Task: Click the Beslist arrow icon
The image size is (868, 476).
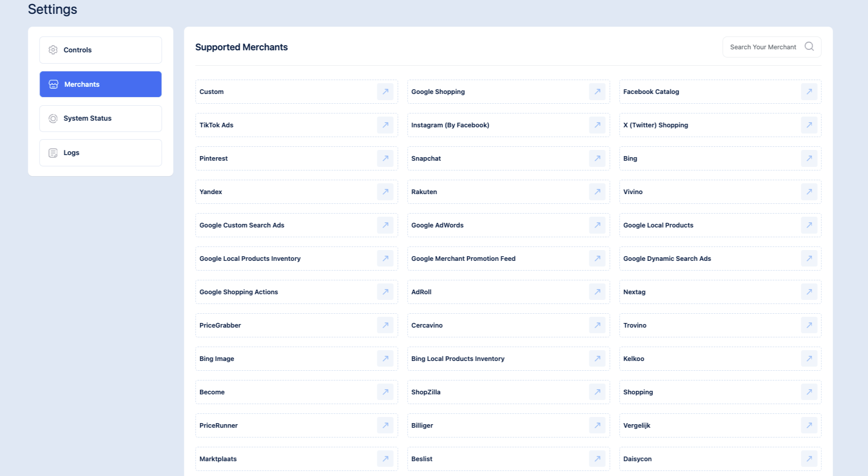Action: pos(597,459)
